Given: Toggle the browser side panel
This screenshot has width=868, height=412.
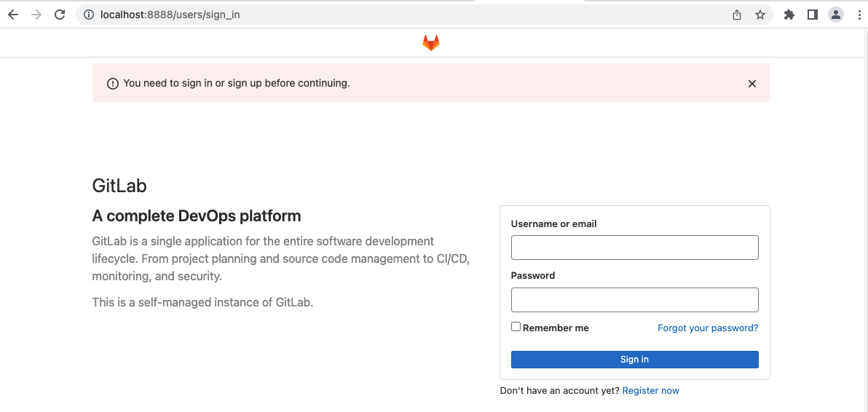Looking at the screenshot, I should pyautogui.click(x=813, y=15).
